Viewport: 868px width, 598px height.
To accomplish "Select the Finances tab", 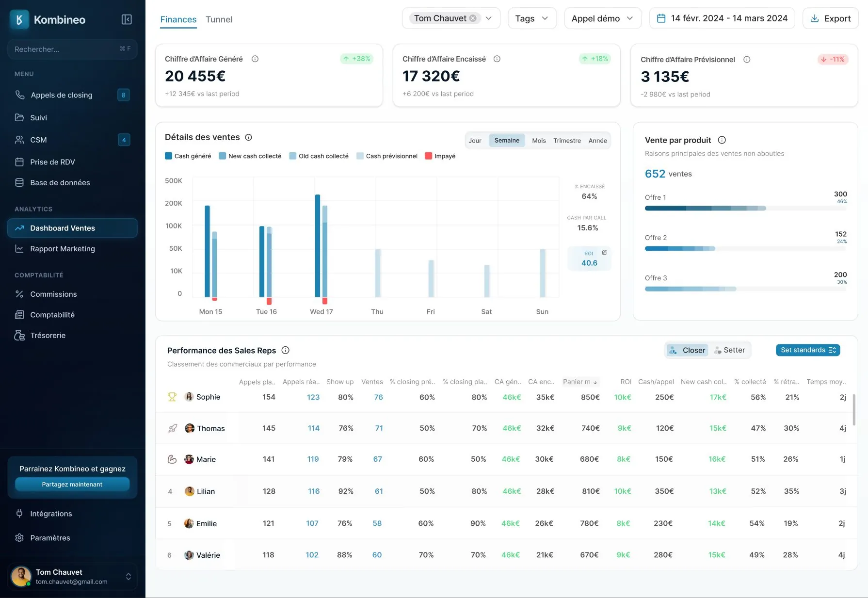I will [x=178, y=19].
